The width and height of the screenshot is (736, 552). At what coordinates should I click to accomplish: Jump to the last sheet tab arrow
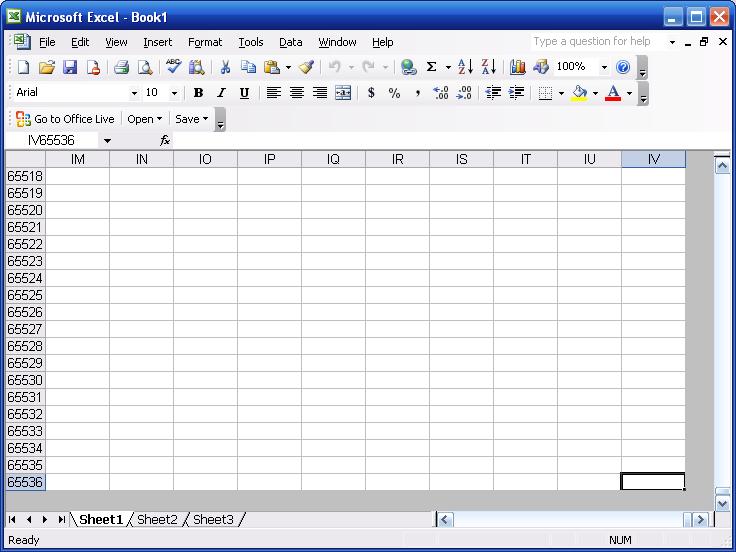61,520
